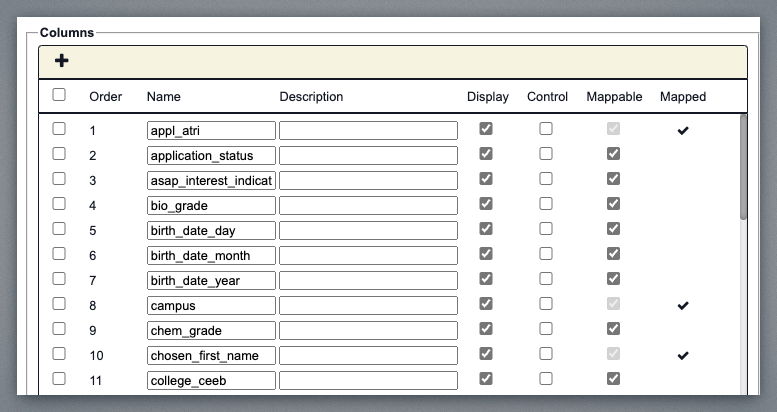This screenshot has height=412, width=777.
Task: Uncheck Display for application_status
Action: point(486,154)
